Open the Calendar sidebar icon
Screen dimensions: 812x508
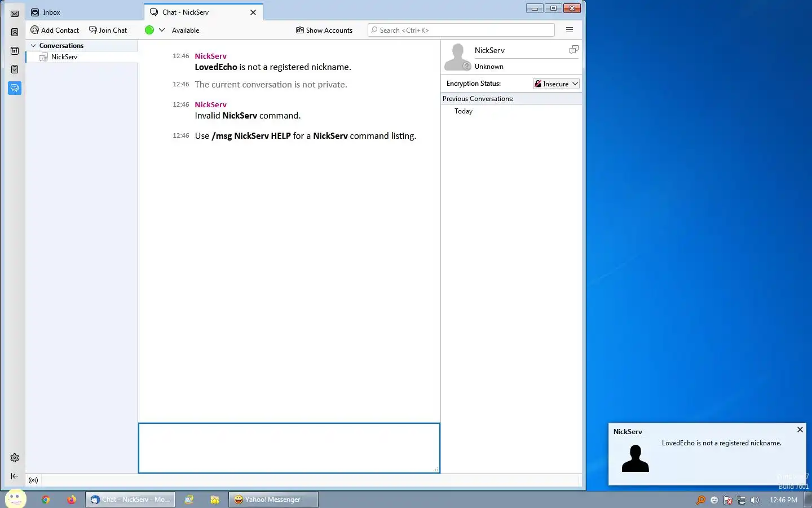tap(15, 51)
